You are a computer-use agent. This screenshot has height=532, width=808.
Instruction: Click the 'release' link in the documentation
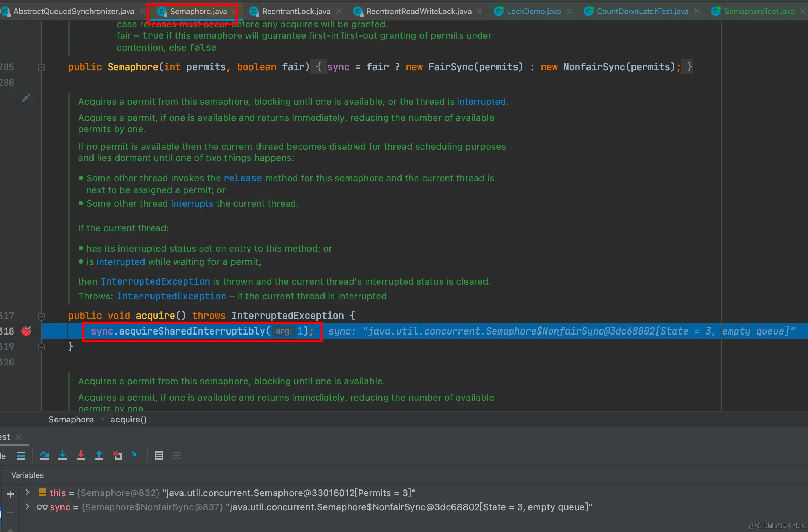[x=243, y=178]
